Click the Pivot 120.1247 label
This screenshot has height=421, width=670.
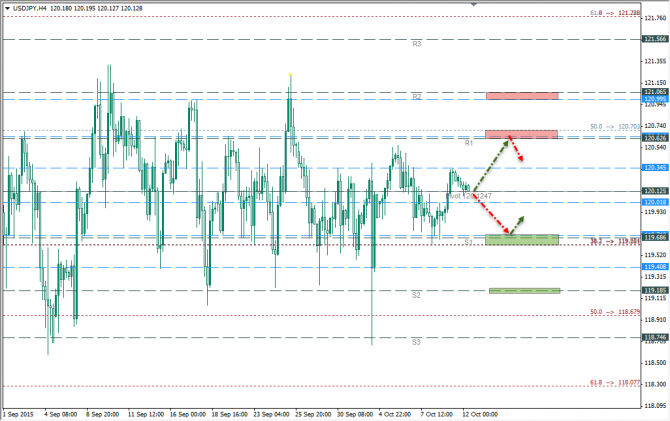(x=468, y=196)
